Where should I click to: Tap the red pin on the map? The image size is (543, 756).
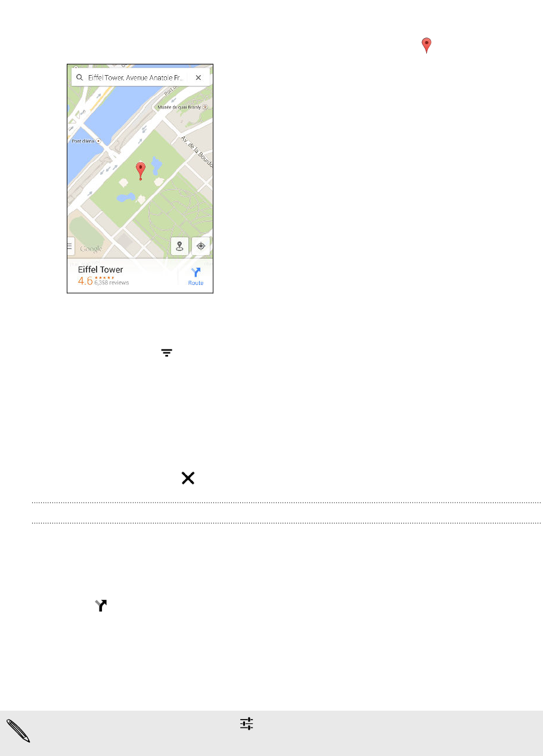pos(141,171)
